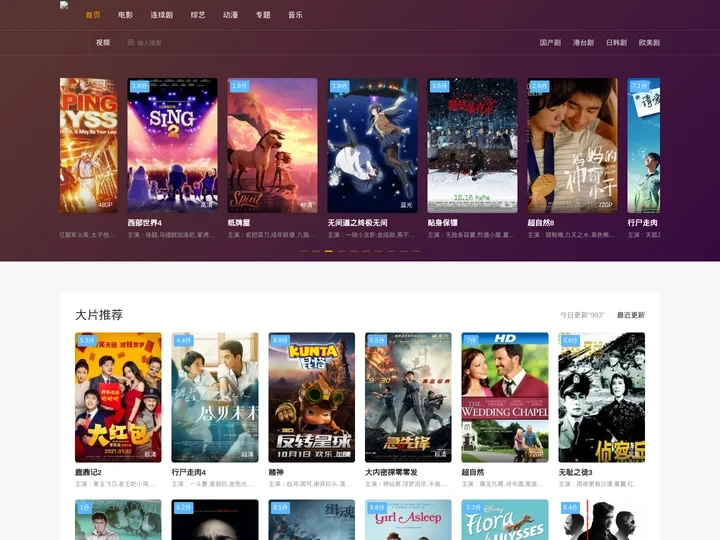Select the 专题 topics tab
The image size is (720, 540).
point(263,15)
